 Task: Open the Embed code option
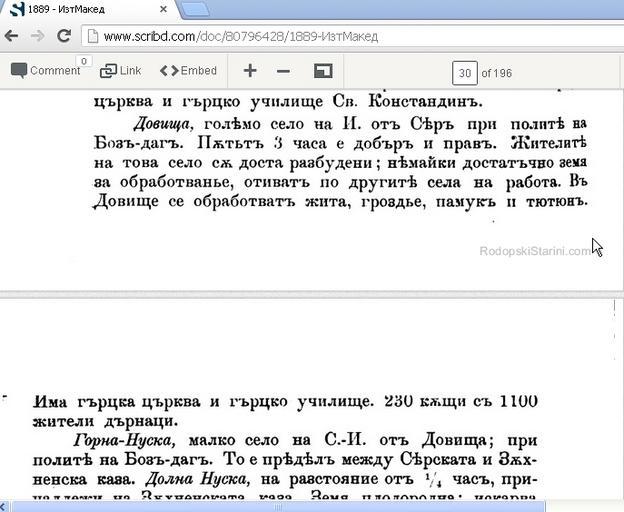click(x=188, y=71)
